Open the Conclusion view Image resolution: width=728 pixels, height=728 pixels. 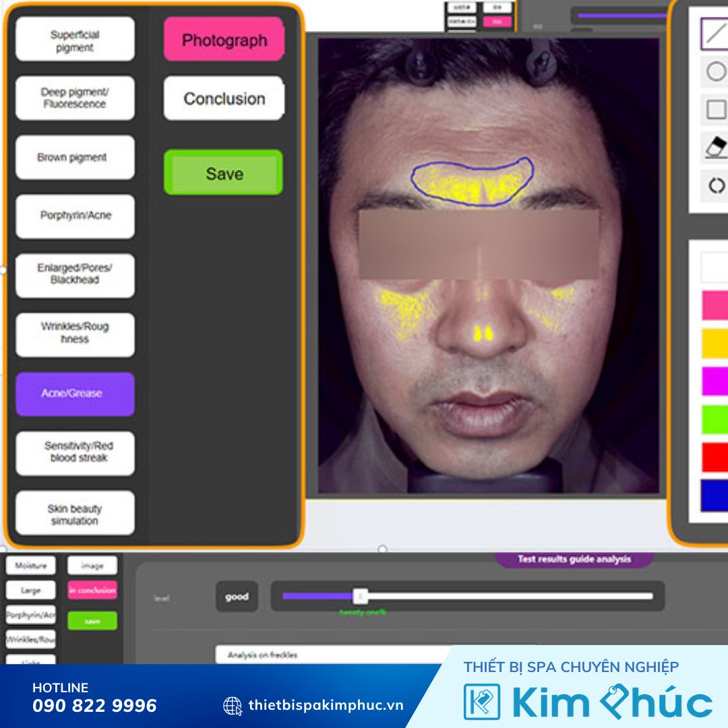click(x=224, y=98)
